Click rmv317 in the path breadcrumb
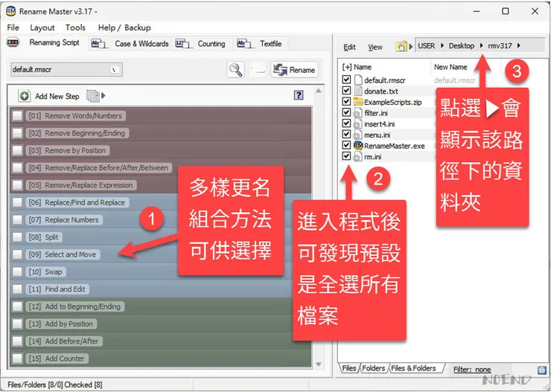551x392 pixels. 500,45
